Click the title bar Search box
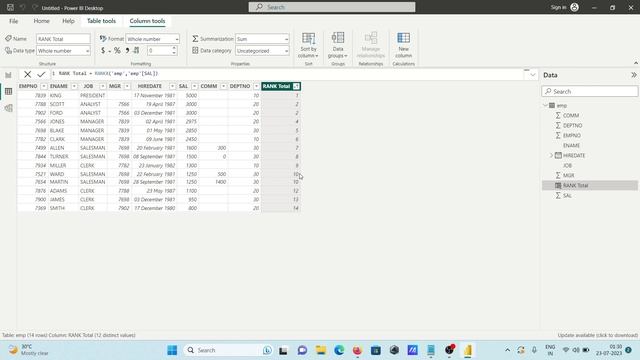 point(332,7)
